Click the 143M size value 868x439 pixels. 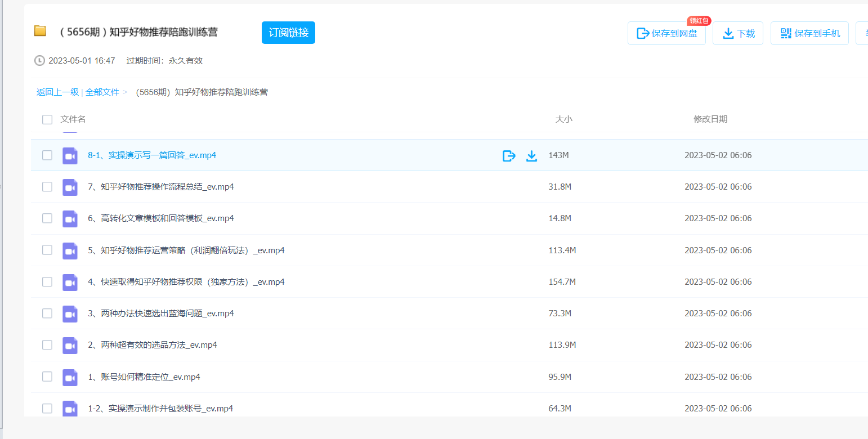pyautogui.click(x=558, y=155)
